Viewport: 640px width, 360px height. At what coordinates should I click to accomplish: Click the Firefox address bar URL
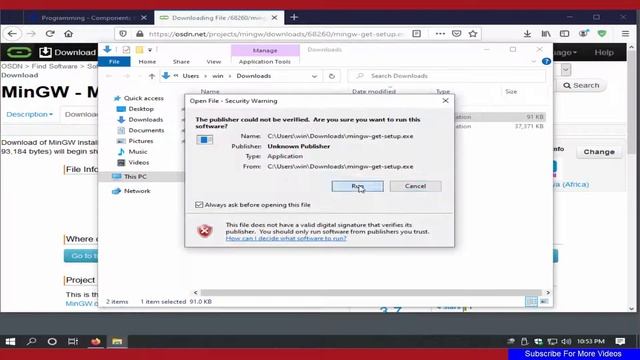276,34
